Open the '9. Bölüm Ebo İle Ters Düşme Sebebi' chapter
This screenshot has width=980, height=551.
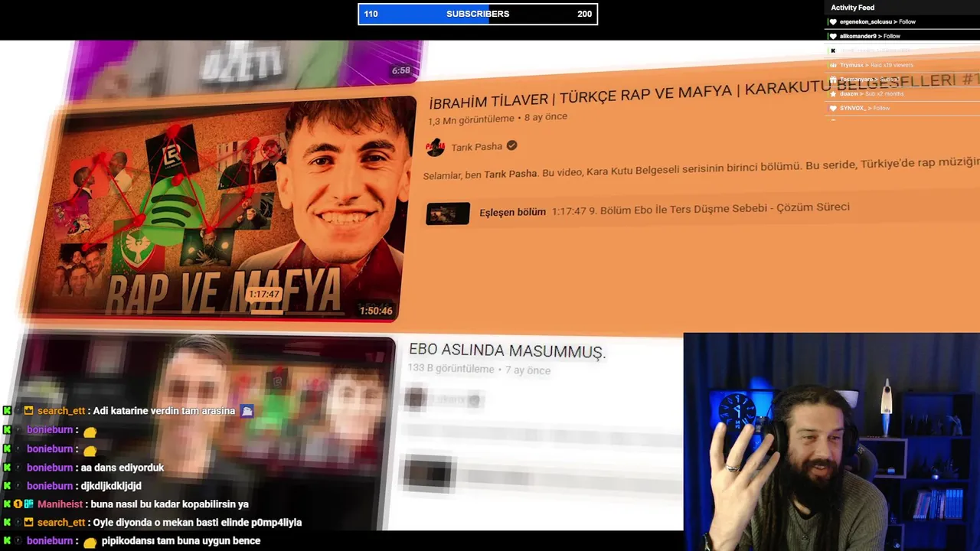[700, 208]
